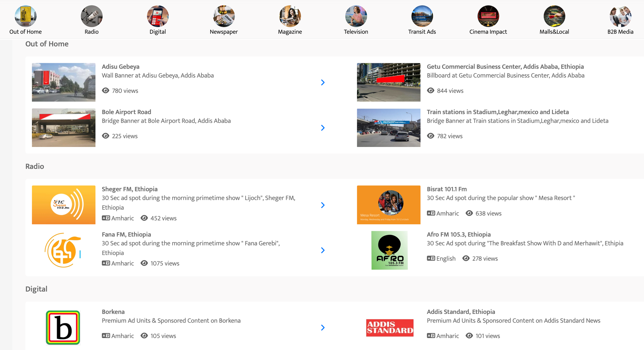
Task: Click the Sheger 102.1 FM logo thumbnail
Action: (64, 205)
